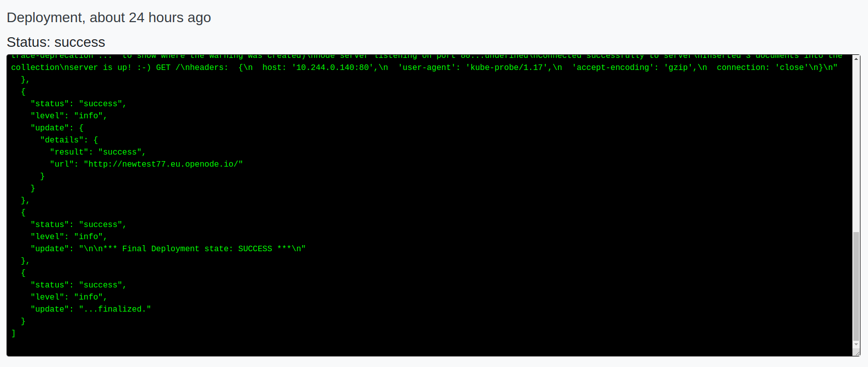Click the closing ] bracket of the log
The image size is (868, 367).
coord(14,333)
